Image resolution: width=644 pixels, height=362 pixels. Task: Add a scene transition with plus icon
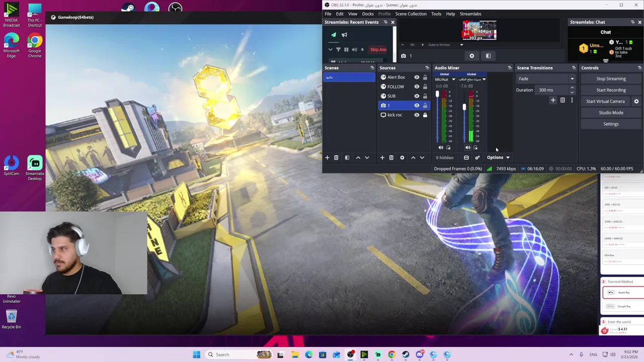coord(553,101)
